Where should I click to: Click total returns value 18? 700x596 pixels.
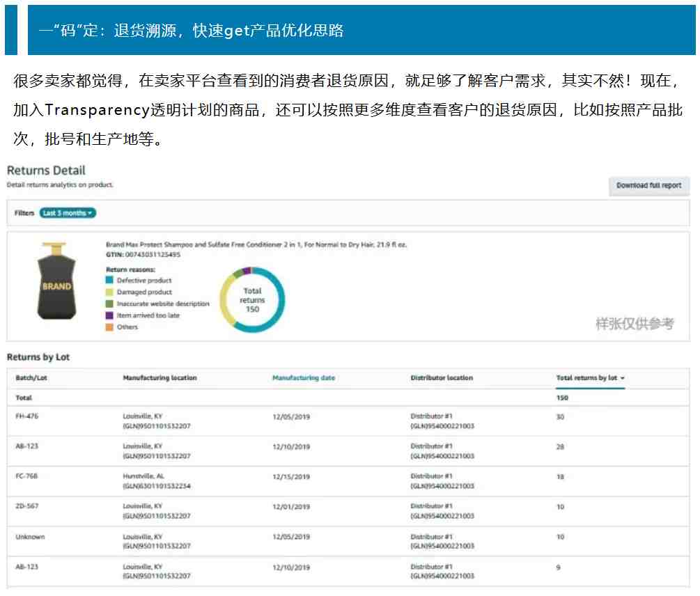560,477
